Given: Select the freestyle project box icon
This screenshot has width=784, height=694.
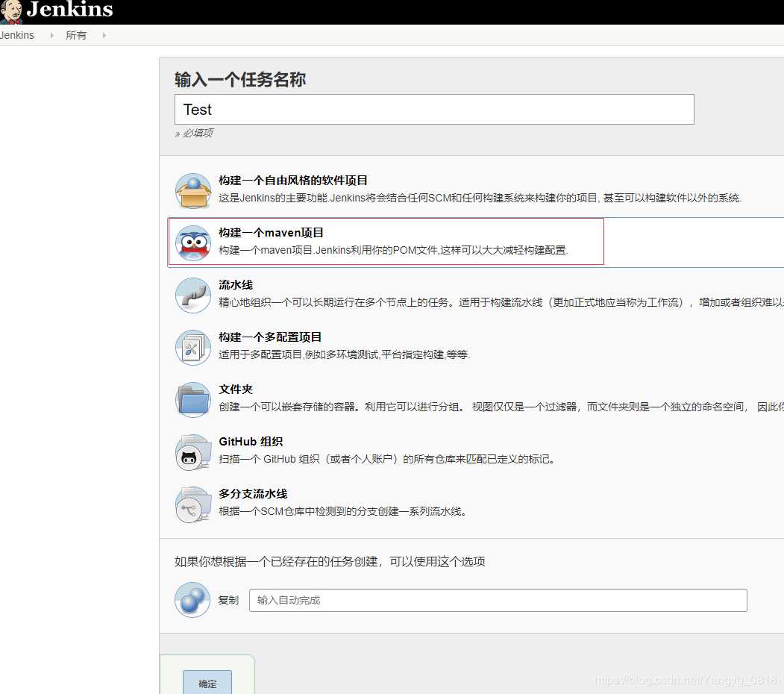Looking at the screenshot, I should point(193,190).
